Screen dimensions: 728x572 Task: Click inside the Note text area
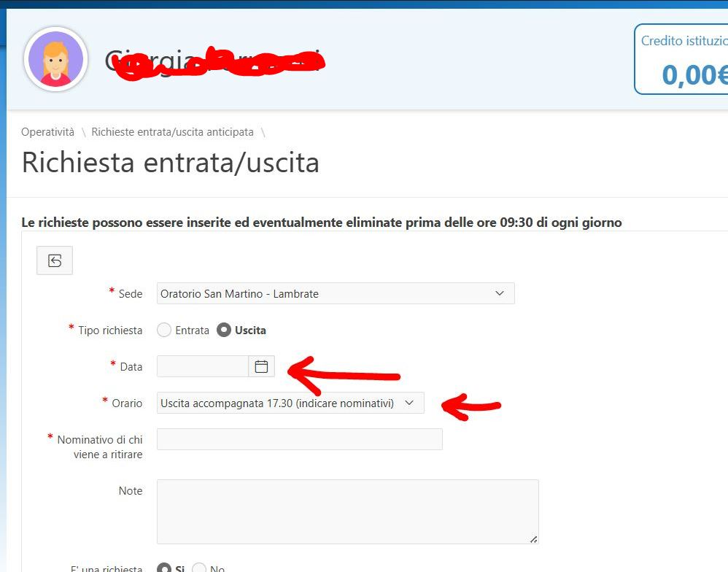(x=347, y=511)
